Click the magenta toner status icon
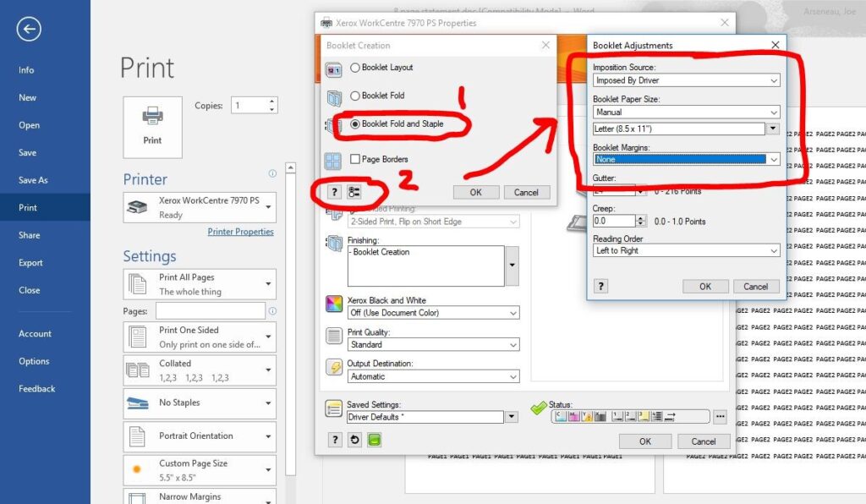 [x=574, y=416]
